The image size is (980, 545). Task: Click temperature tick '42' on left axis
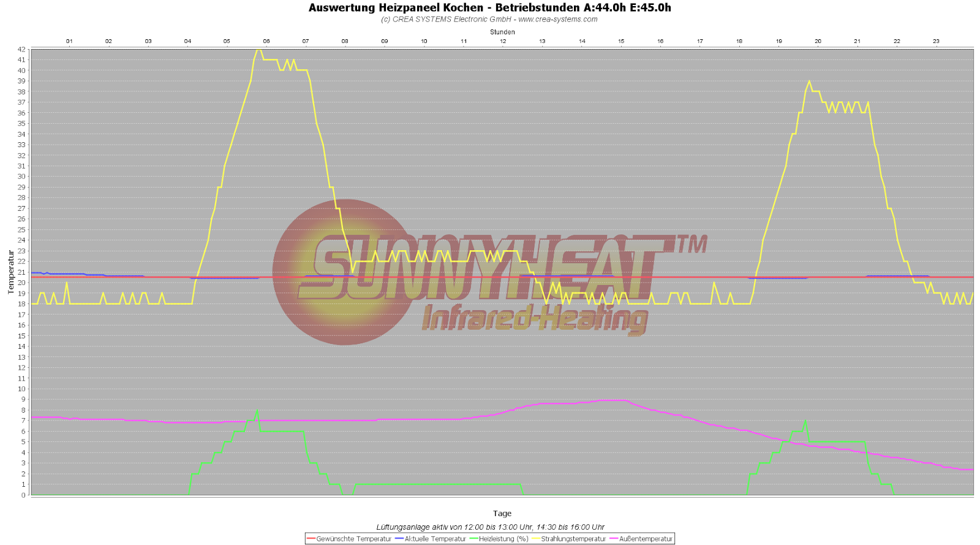pyautogui.click(x=21, y=49)
